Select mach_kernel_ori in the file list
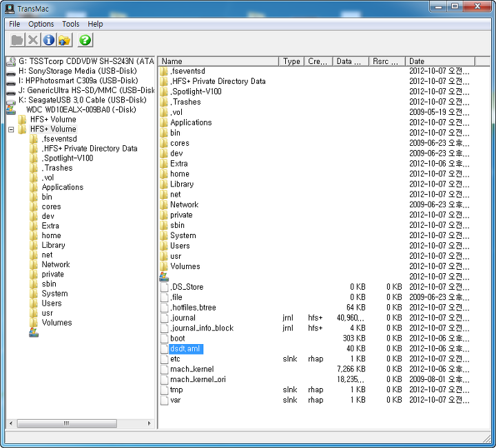 pos(198,379)
